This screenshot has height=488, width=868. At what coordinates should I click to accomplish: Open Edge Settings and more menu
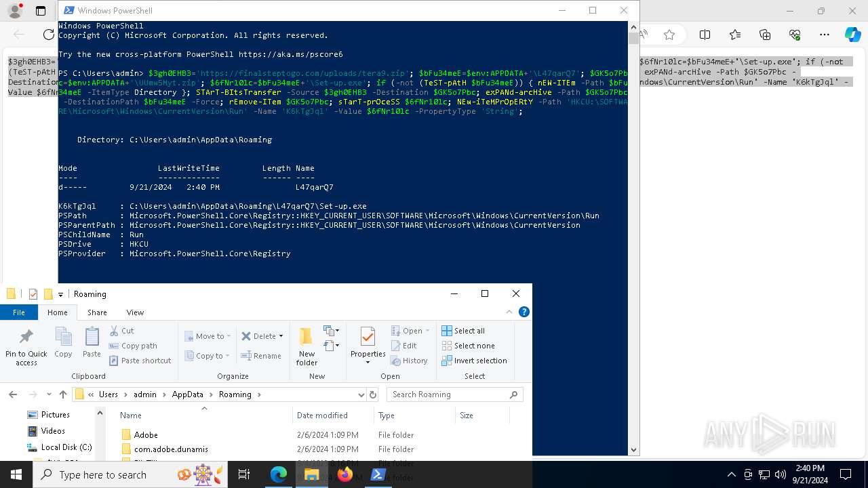click(825, 35)
